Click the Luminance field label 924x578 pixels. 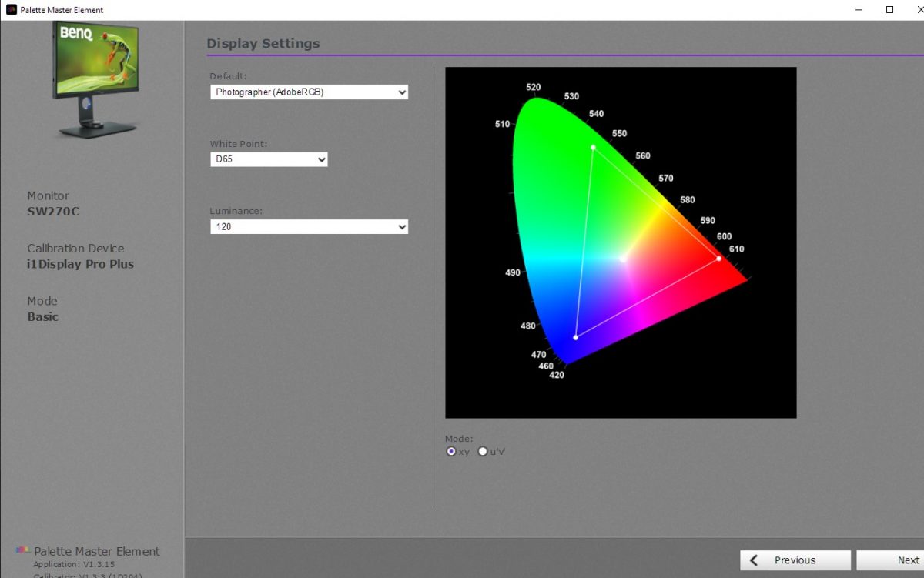236,211
